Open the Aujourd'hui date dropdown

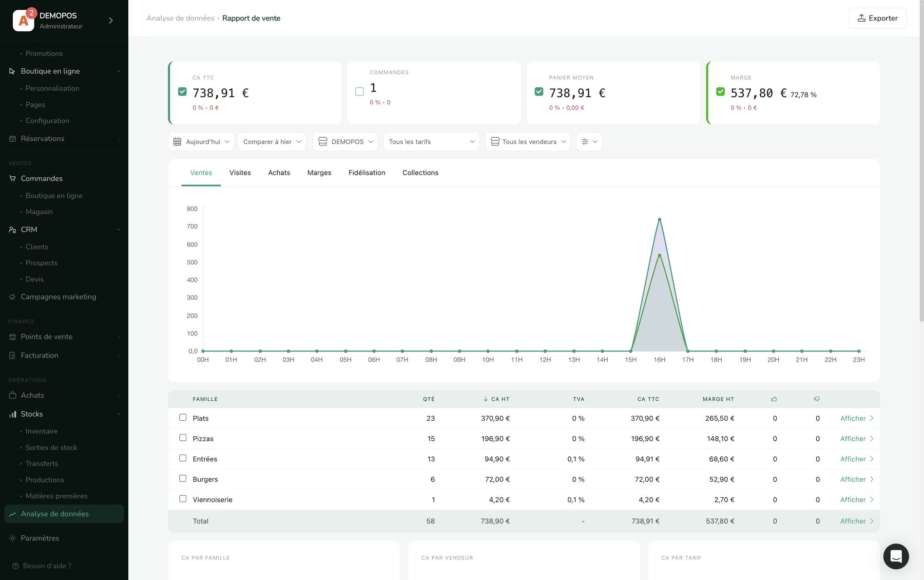[x=201, y=142]
